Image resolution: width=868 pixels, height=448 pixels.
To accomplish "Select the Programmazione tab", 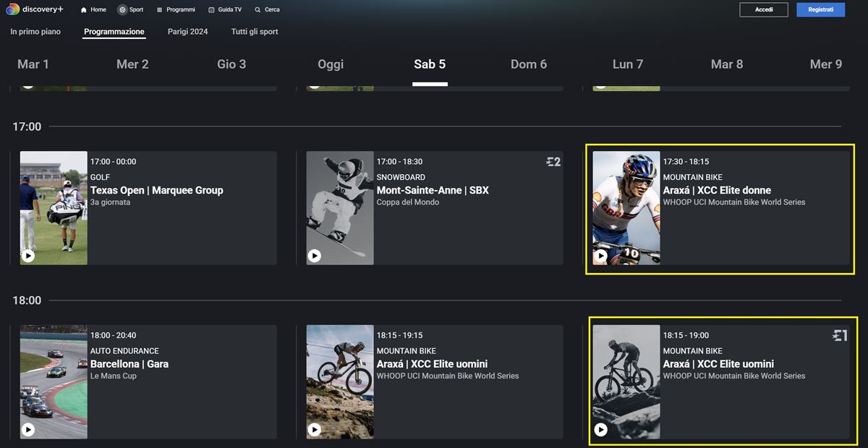I will pyautogui.click(x=114, y=32).
